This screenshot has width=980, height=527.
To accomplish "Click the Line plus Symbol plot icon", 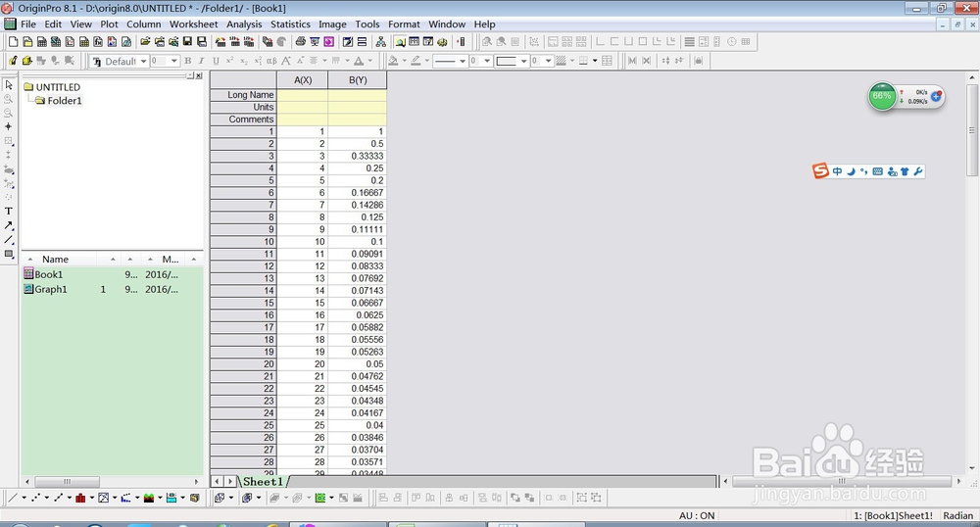I will [x=58, y=498].
